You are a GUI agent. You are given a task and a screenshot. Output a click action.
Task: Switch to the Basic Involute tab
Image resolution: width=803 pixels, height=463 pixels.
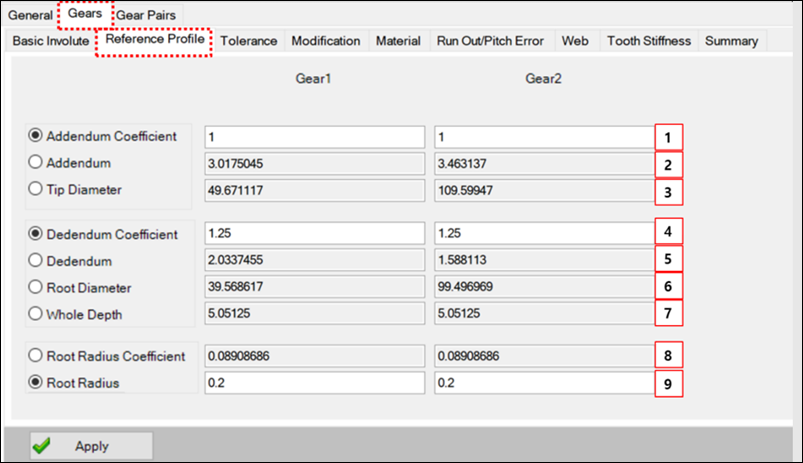[49, 41]
